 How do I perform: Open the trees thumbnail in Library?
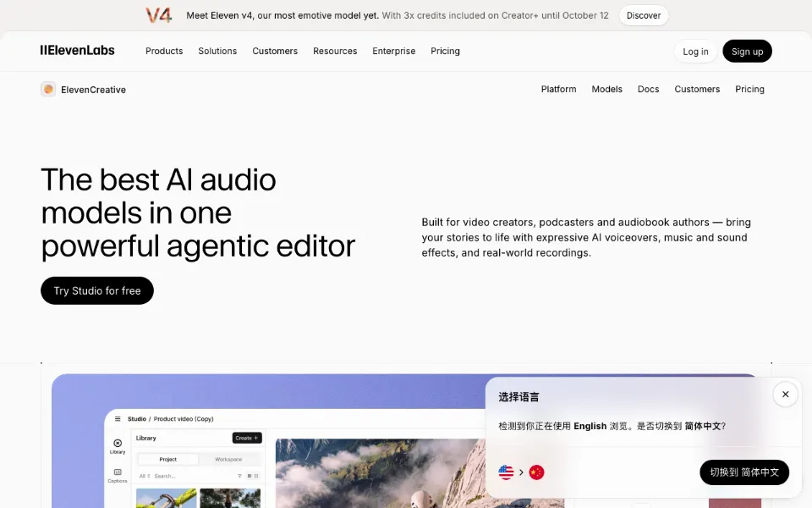point(230,498)
